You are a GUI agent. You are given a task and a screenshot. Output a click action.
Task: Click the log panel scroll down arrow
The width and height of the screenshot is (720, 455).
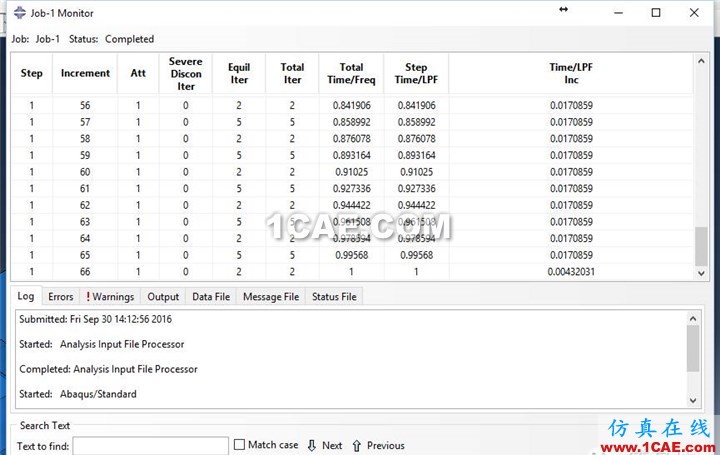[x=693, y=400]
